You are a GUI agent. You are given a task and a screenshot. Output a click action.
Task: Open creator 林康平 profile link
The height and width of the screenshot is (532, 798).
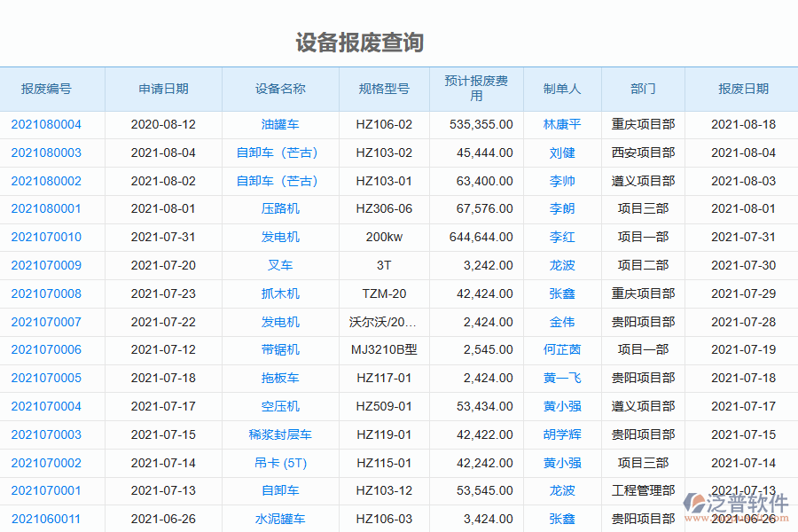click(562, 124)
